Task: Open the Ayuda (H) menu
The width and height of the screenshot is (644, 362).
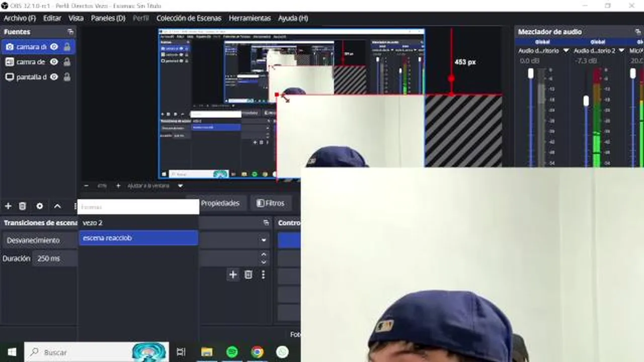Action: pos(293,18)
